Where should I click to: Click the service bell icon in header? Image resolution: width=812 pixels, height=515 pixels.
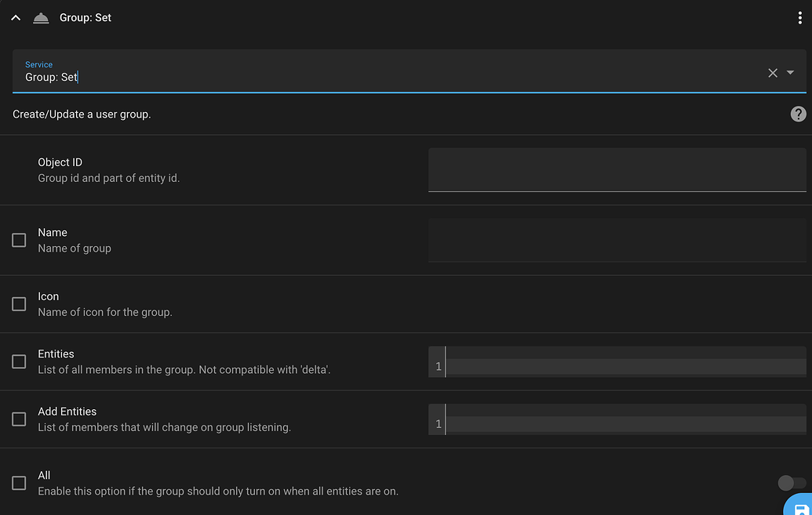pyautogui.click(x=41, y=18)
